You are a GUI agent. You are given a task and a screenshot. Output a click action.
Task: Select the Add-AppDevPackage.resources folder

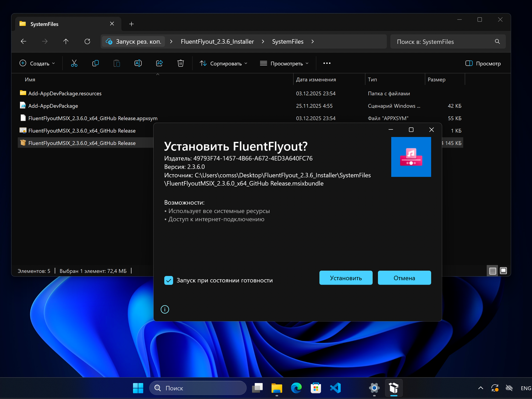[x=240, y=93]
